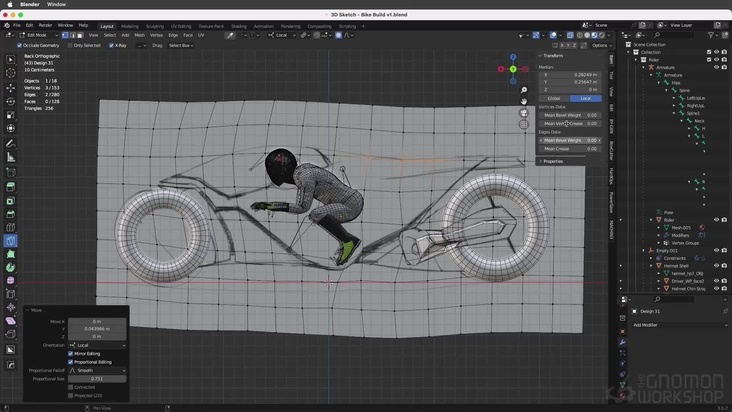Open the Mesh menu in viewport header

pyautogui.click(x=140, y=35)
